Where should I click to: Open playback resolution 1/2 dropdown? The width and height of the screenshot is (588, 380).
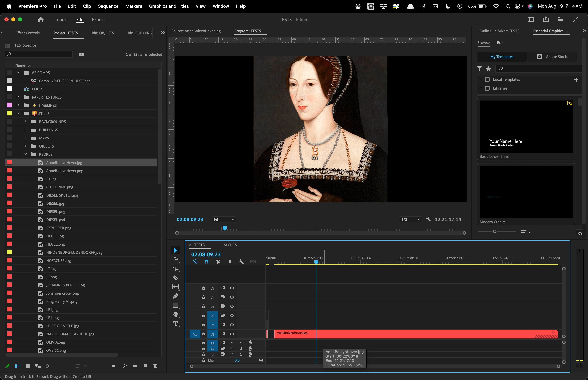pyautogui.click(x=410, y=219)
